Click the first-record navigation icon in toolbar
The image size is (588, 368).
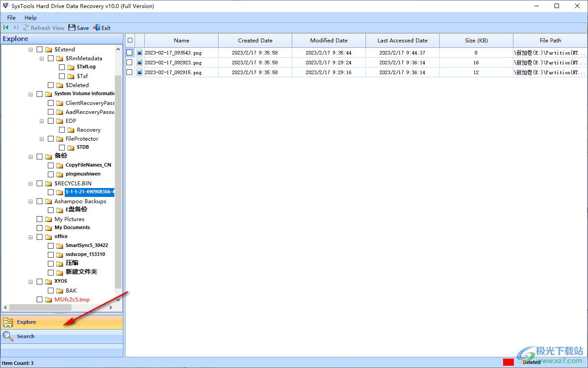(6, 28)
